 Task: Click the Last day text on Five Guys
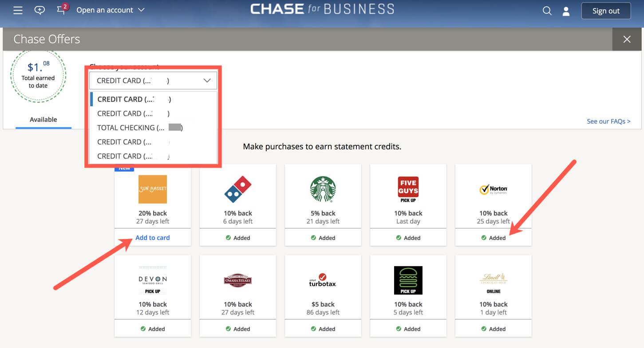click(408, 221)
